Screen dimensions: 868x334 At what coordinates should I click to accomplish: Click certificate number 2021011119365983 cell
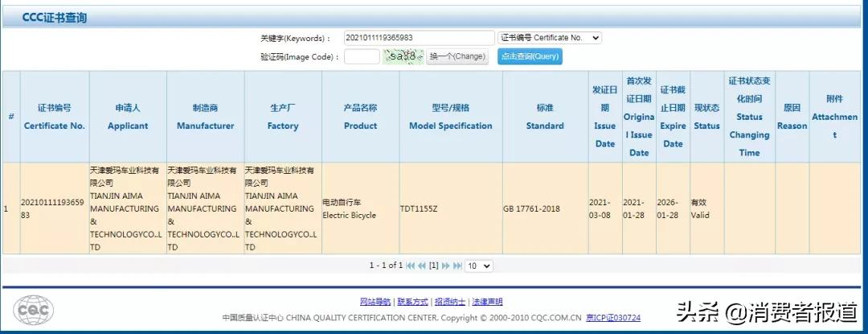[x=55, y=208]
